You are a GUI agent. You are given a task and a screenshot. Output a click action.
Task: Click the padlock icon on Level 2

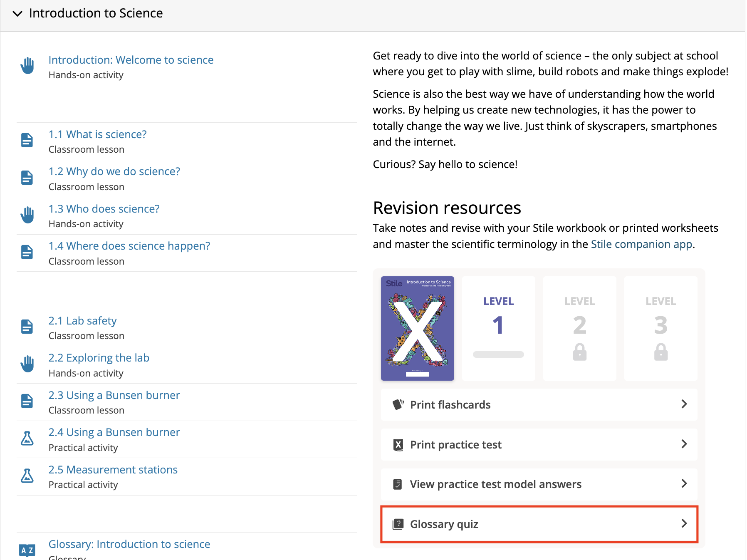(579, 352)
